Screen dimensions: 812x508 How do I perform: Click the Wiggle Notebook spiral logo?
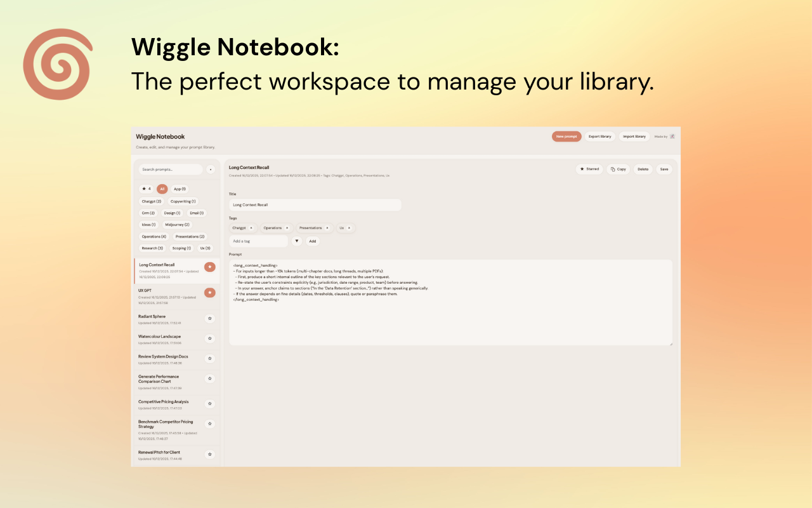(x=58, y=63)
